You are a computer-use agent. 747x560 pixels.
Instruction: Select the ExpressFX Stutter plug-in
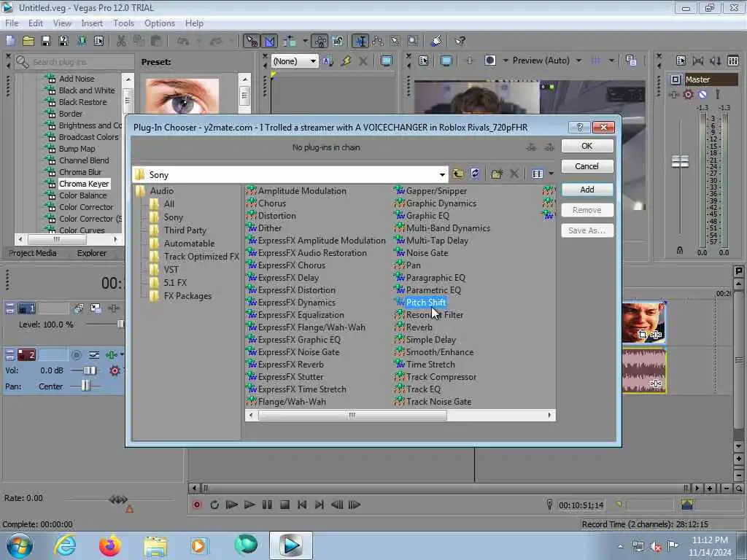[290, 377]
